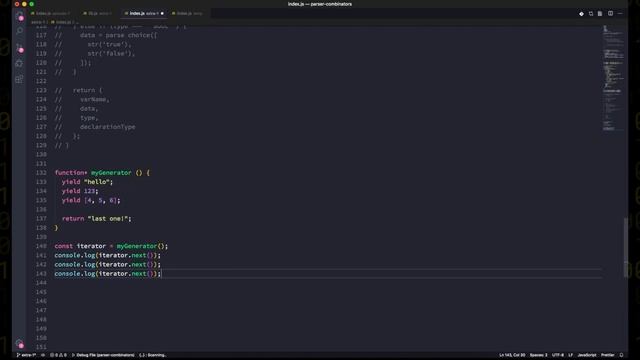
Task: Change language mode via JavaScript
Action: 587,355
